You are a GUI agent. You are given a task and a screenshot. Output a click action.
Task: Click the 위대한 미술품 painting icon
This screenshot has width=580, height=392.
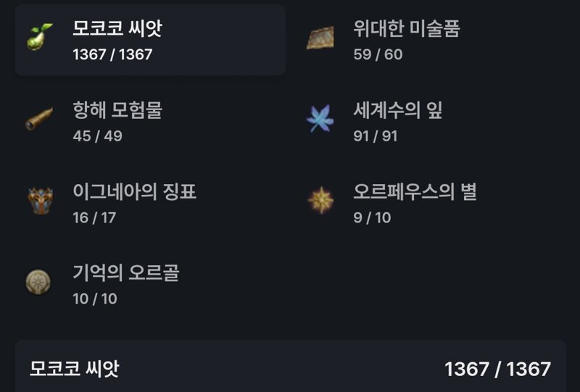tap(320, 38)
